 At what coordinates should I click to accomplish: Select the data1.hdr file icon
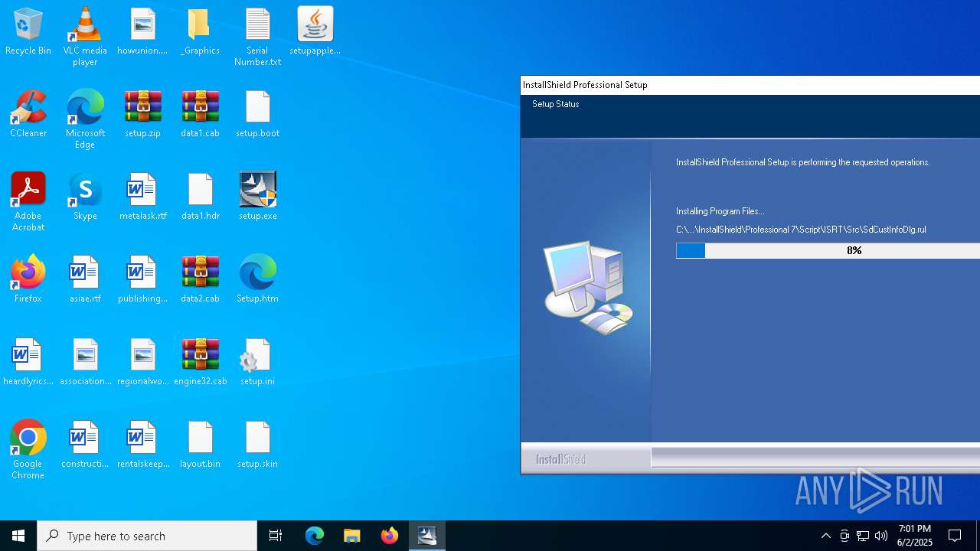pyautogui.click(x=200, y=197)
